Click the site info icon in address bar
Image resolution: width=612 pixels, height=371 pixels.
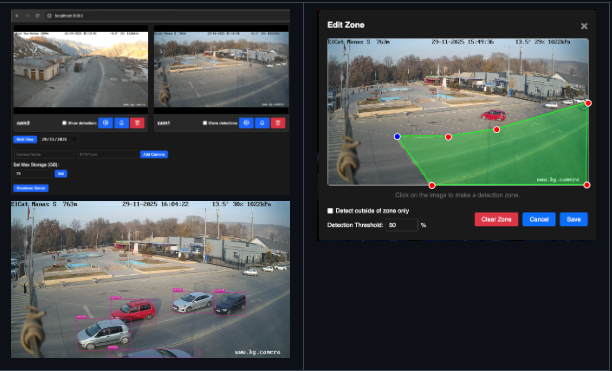point(49,16)
